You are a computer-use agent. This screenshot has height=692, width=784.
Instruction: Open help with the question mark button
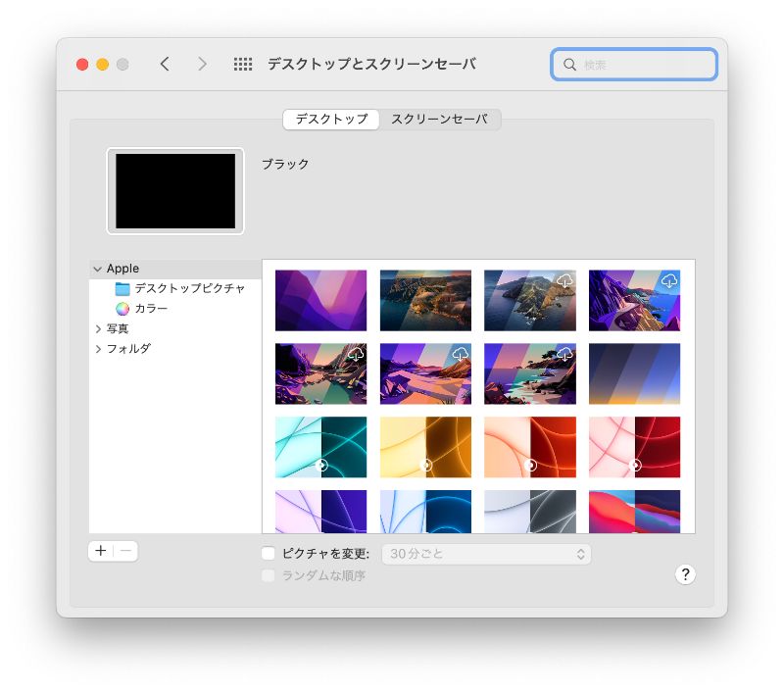[x=685, y=574]
